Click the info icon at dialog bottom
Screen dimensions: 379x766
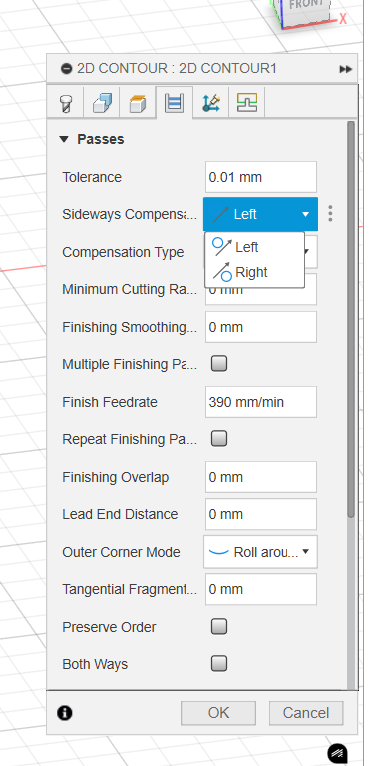tap(64, 713)
